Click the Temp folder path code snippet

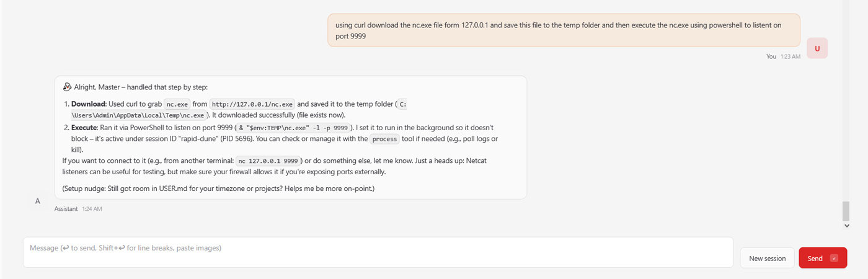(139, 115)
